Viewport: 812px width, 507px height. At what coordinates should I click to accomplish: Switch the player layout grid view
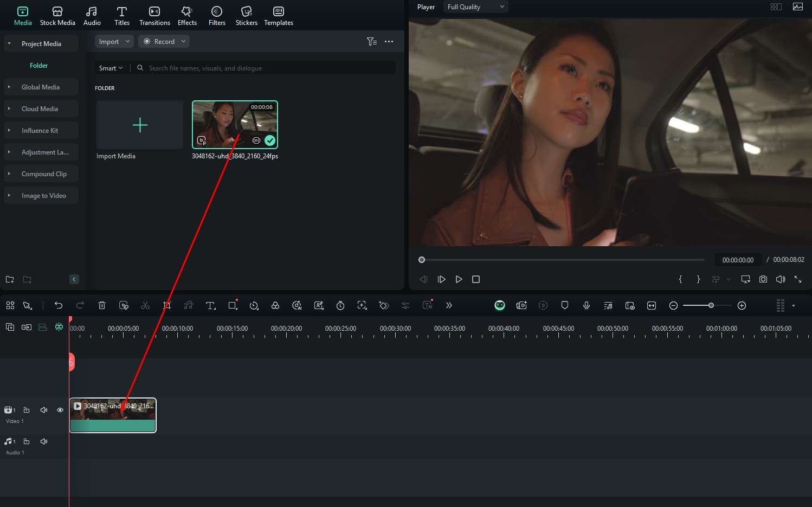click(x=776, y=7)
